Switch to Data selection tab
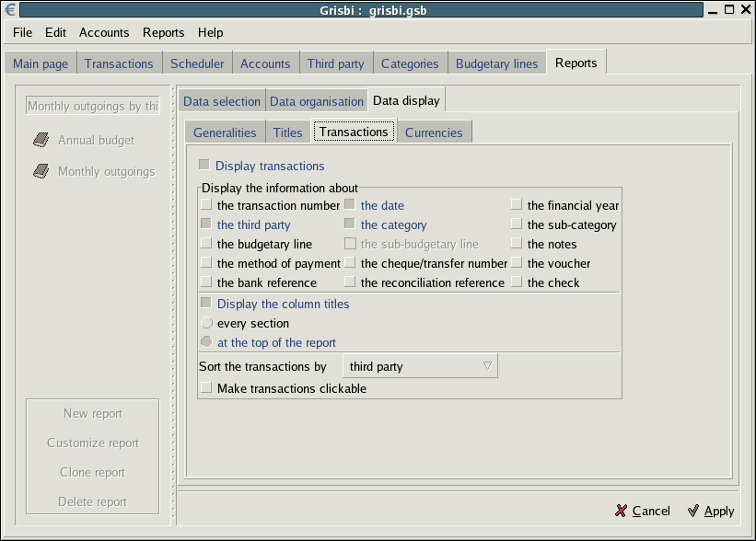The image size is (756, 541). coord(222,101)
